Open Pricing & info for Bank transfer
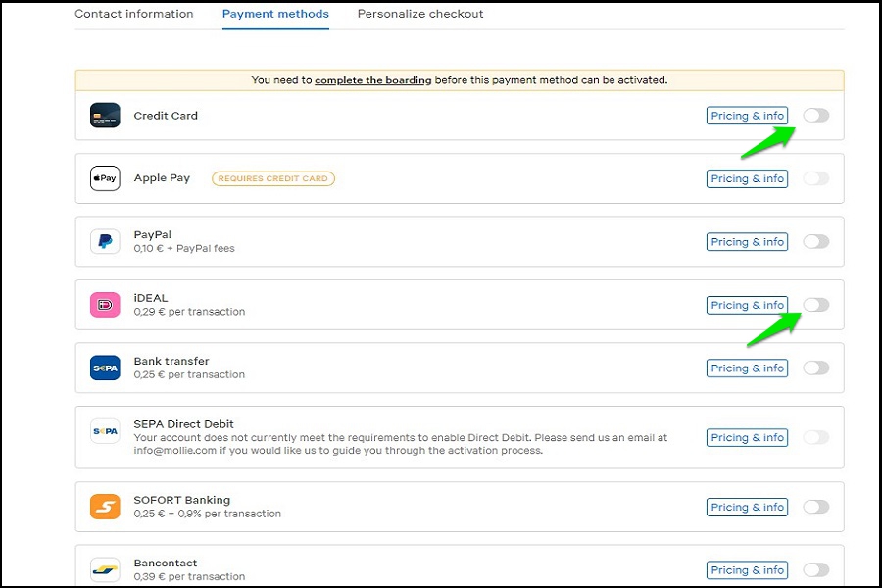 (x=747, y=368)
